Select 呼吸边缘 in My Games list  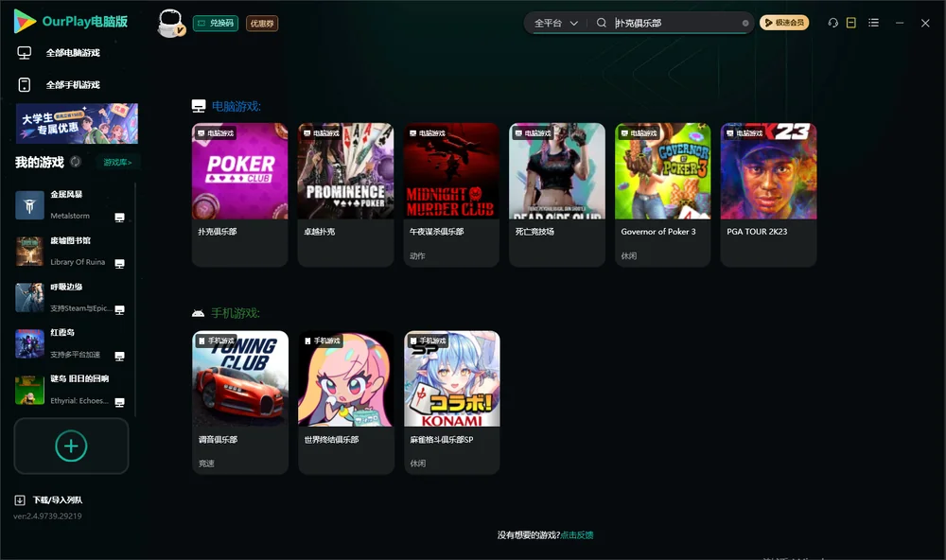click(70, 297)
